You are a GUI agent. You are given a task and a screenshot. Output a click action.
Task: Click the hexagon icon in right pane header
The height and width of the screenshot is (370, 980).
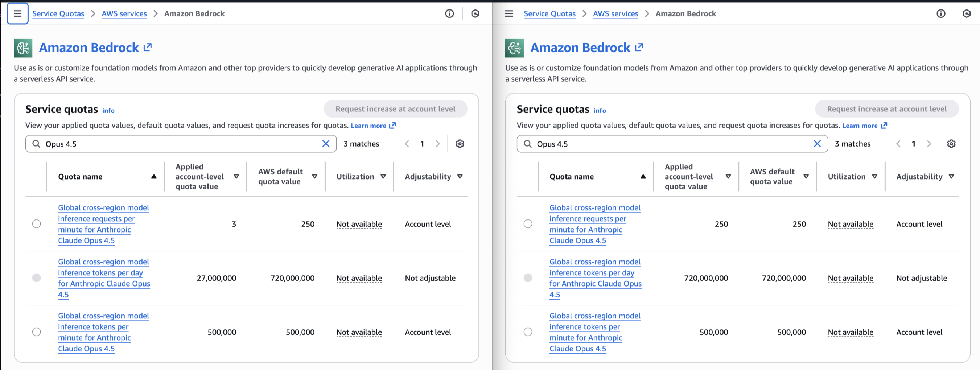[966, 14]
